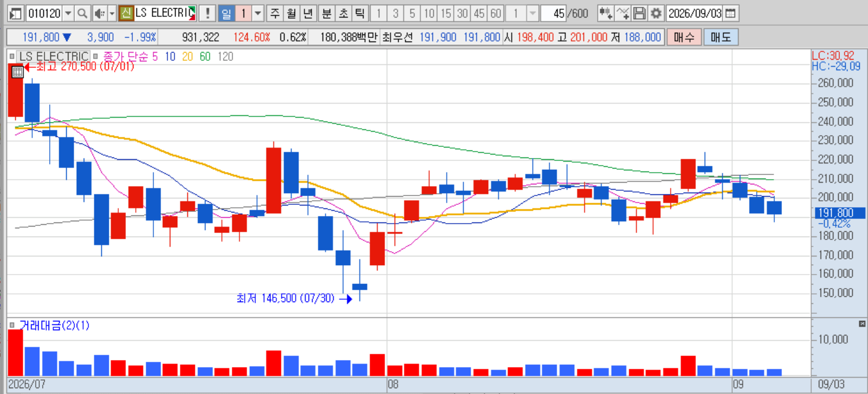Choose interval button 30
The image size is (868, 394).
[x=462, y=13]
